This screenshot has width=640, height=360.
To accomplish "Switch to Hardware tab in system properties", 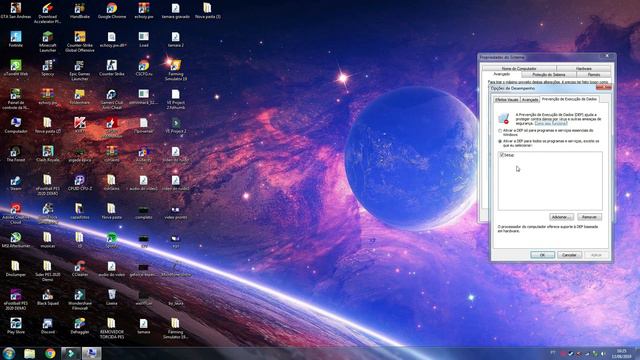I will [584, 69].
